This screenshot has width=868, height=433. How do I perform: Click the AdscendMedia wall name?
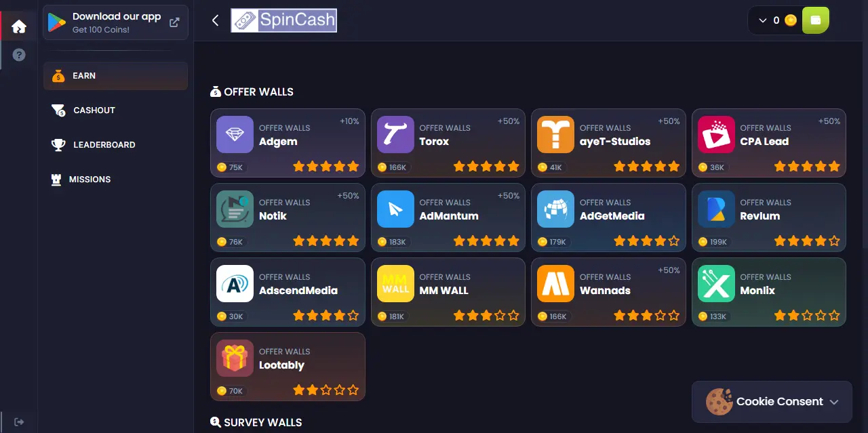click(298, 291)
